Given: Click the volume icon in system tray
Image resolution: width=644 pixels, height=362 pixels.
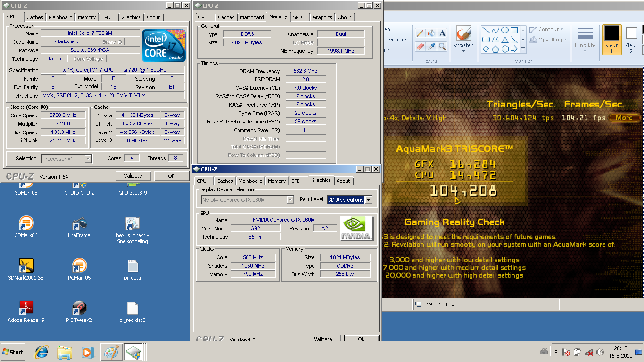Looking at the screenshot, I should click(600, 352).
